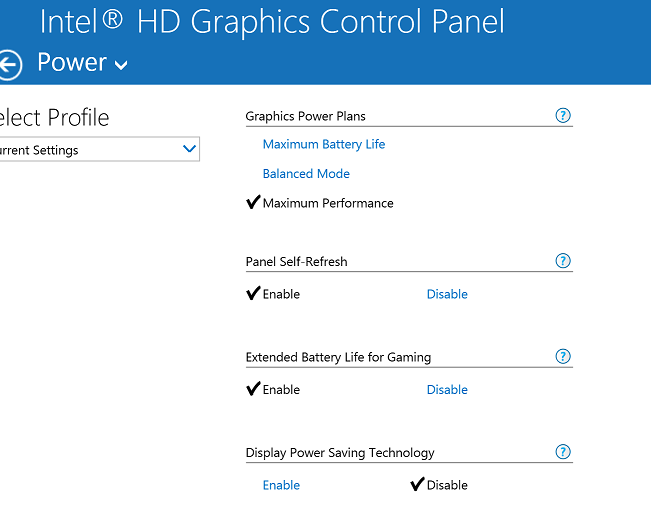Screen dimensions: 651x531
Task: Select Balanced Mode power plan
Action: (x=306, y=174)
